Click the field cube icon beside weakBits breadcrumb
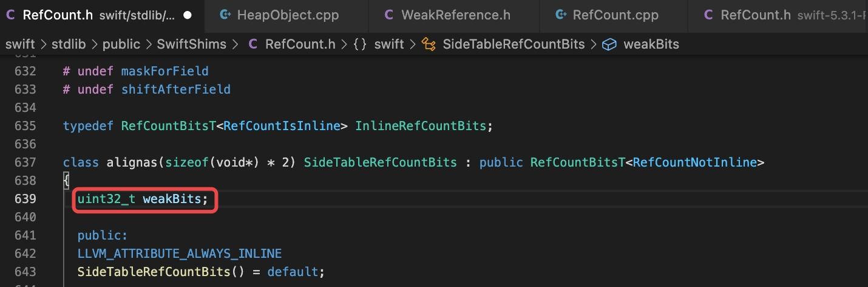The height and width of the screenshot is (287, 868). click(x=609, y=44)
